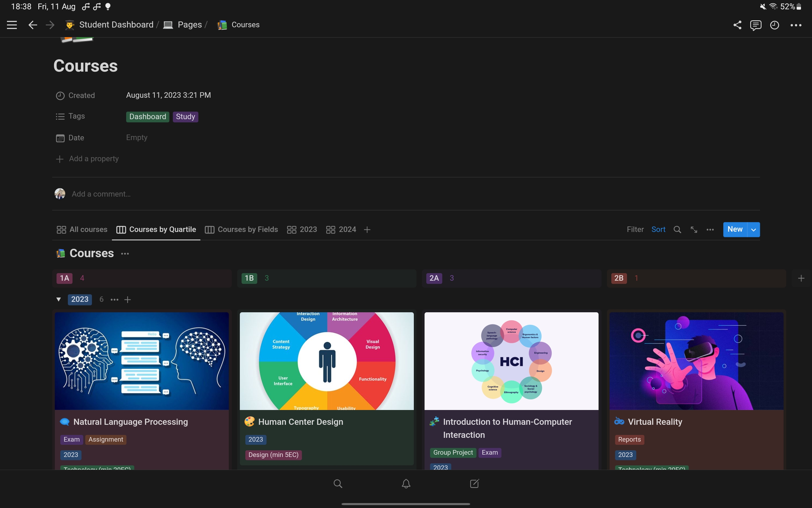
Task: Switch to the All courses view
Action: pos(82,229)
